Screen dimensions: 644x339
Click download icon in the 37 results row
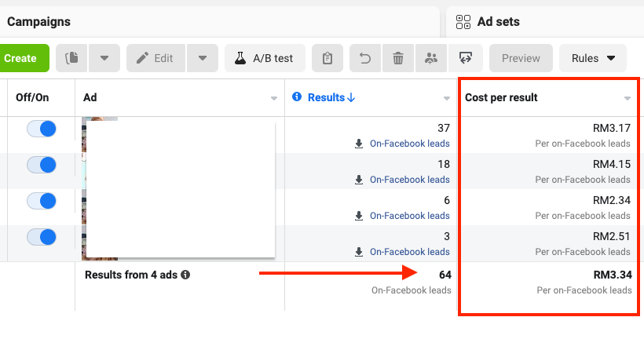pyautogui.click(x=359, y=144)
